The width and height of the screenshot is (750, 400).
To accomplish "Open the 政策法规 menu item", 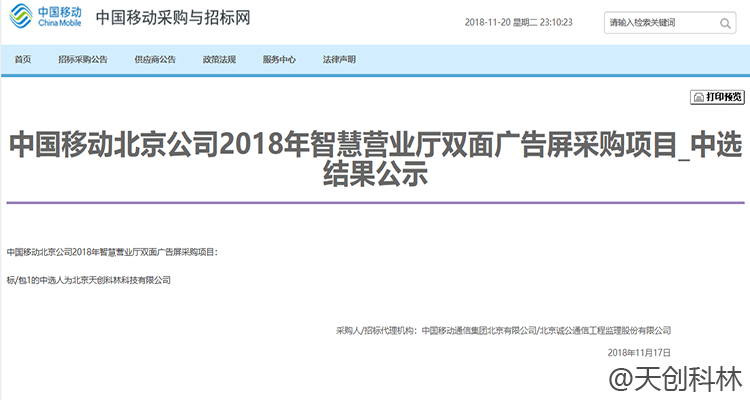I will coord(219,59).
